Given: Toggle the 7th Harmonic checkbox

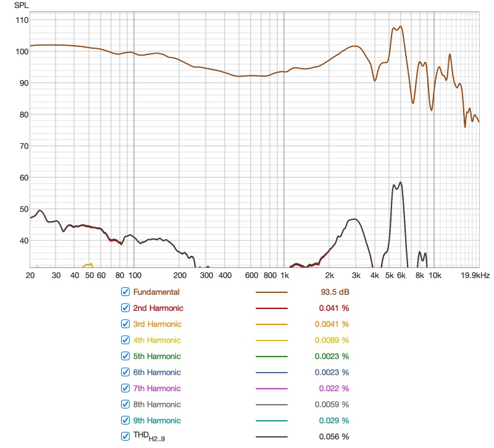Looking at the screenshot, I should (x=125, y=388).
